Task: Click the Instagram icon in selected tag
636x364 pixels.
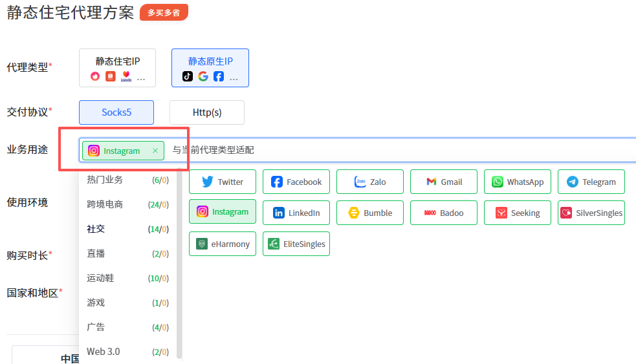Action: pos(94,151)
